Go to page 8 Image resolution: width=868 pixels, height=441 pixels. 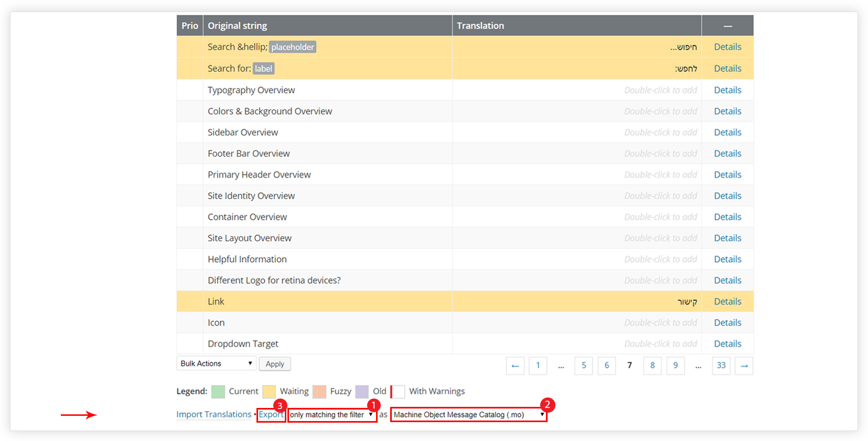(652, 365)
